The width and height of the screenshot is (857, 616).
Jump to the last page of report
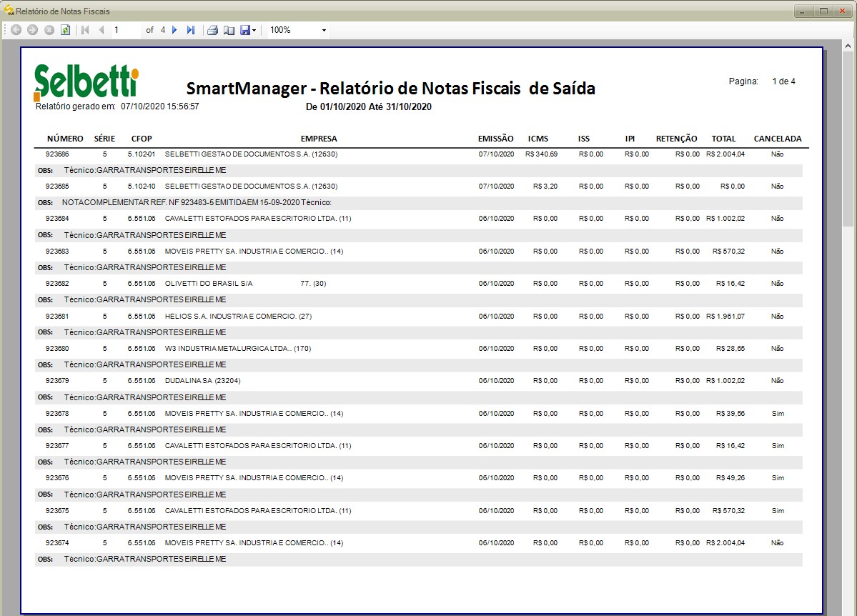click(190, 30)
